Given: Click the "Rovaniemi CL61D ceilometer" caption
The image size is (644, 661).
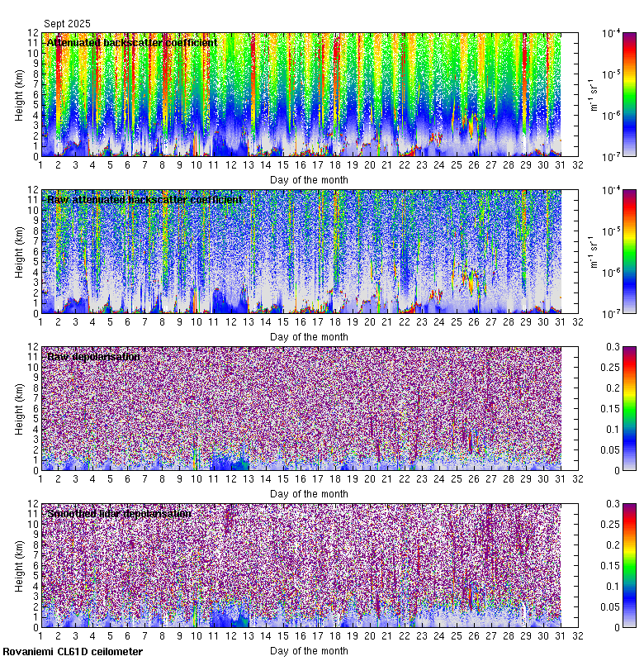Looking at the screenshot, I should [73, 652].
